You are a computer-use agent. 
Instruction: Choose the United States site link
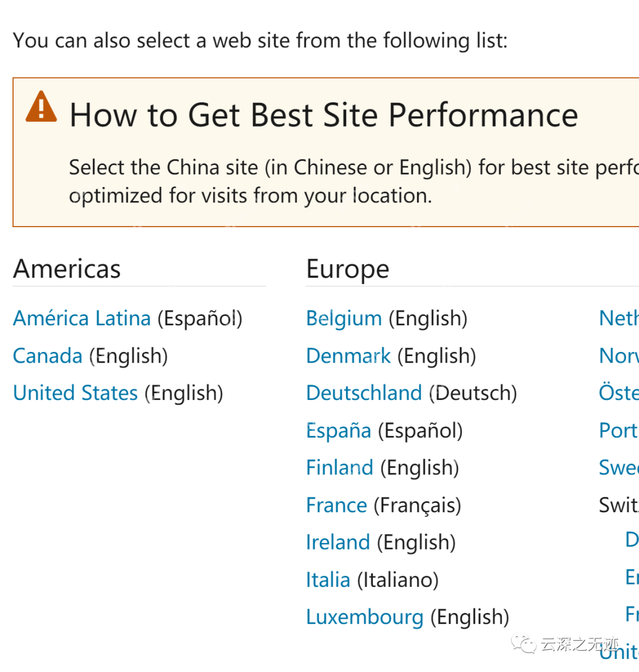75,393
